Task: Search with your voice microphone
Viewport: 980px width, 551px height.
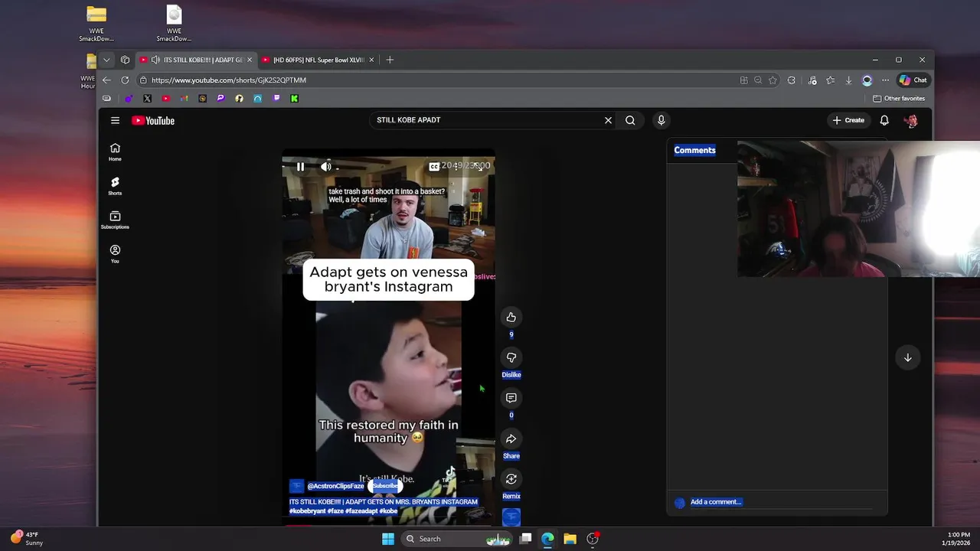Action: [661, 120]
